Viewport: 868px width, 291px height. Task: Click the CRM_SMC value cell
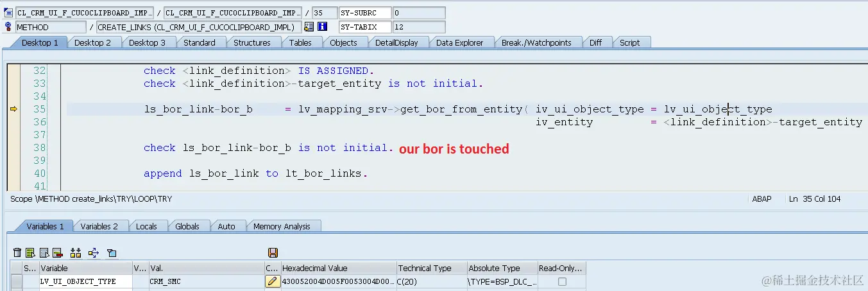(206, 281)
